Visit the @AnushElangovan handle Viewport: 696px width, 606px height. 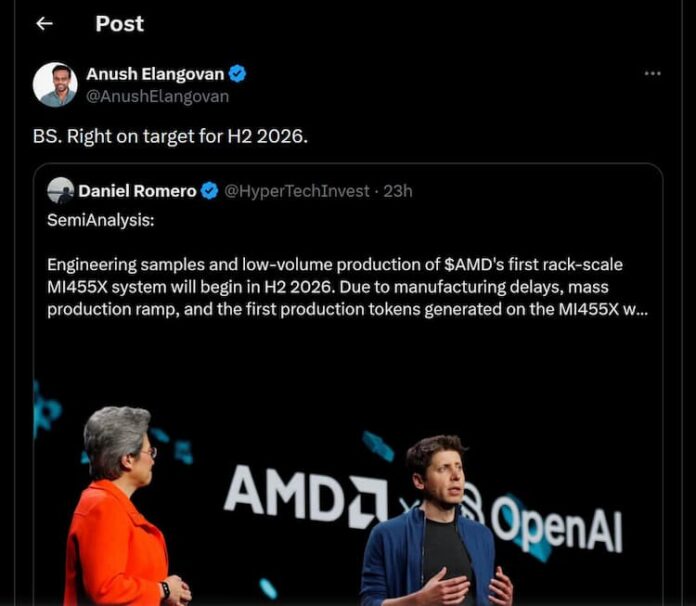pos(157,96)
